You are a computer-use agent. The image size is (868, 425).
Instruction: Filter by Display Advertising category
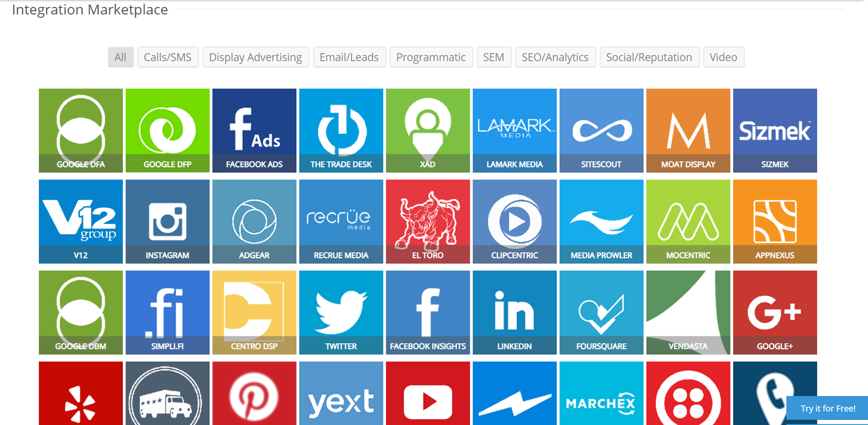point(255,57)
